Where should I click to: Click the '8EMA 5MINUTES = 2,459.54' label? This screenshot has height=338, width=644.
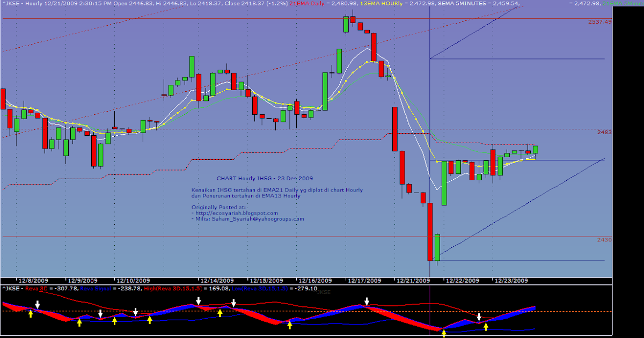[x=477, y=3]
